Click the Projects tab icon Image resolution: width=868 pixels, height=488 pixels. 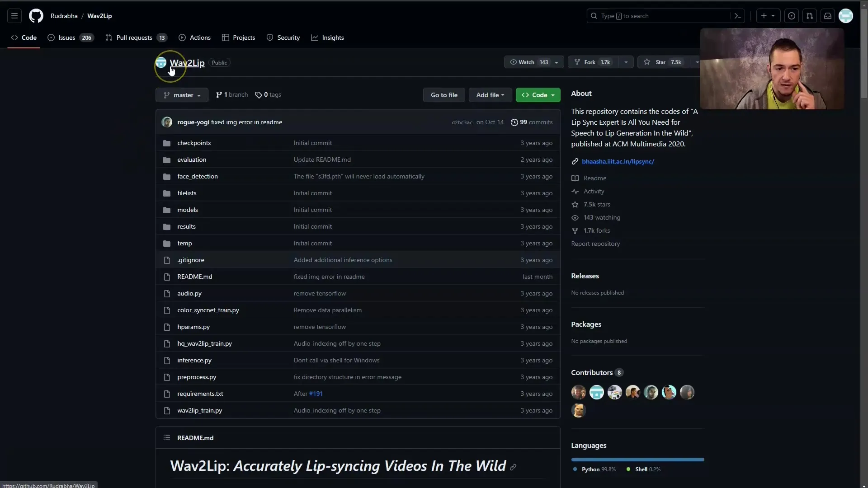click(x=225, y=38)
